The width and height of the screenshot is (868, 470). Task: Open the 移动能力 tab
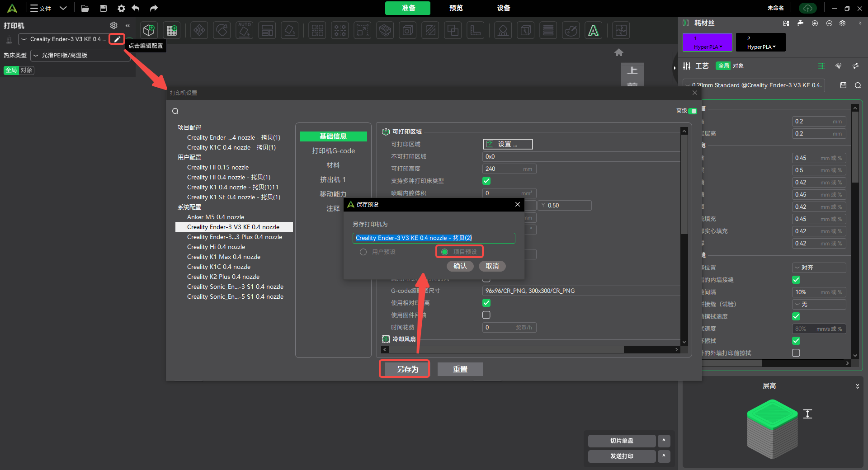(x=333, y=194)
